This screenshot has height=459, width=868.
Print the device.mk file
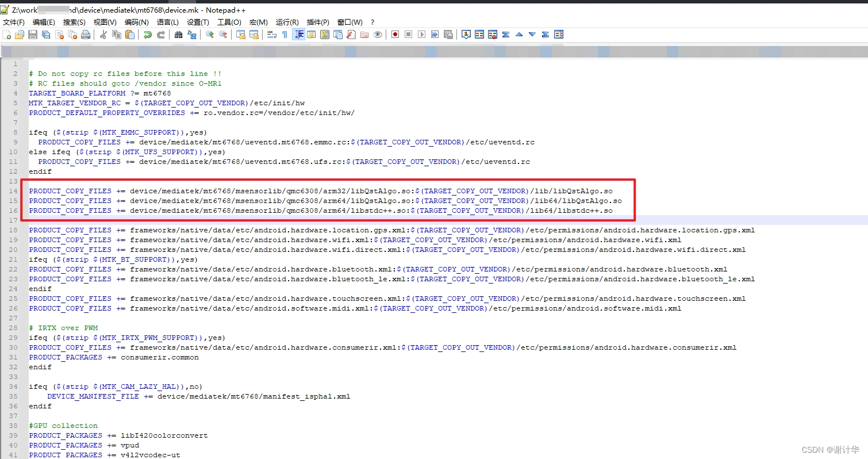coord(85,34)
